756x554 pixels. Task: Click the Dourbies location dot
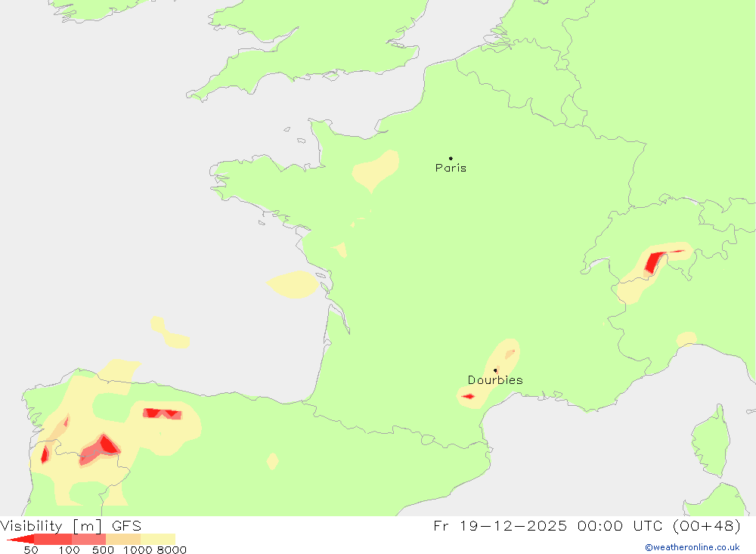(x=495, y=370)
